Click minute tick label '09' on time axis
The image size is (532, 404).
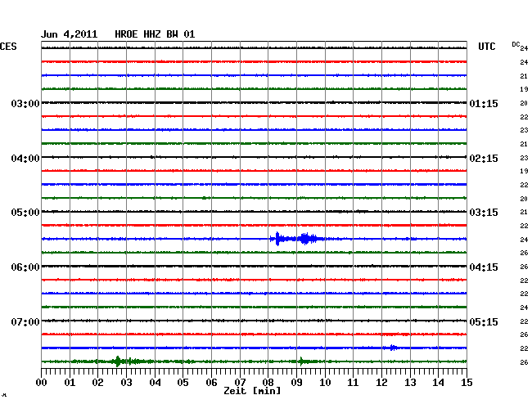pos(296,383)
